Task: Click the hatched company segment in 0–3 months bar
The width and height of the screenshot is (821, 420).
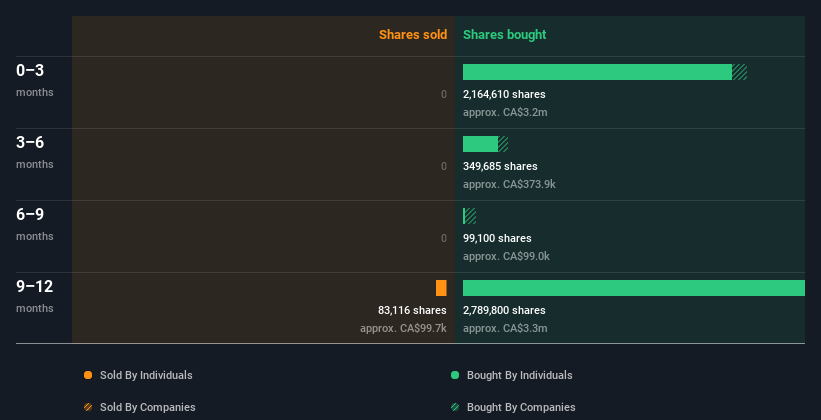Action: 739,72
